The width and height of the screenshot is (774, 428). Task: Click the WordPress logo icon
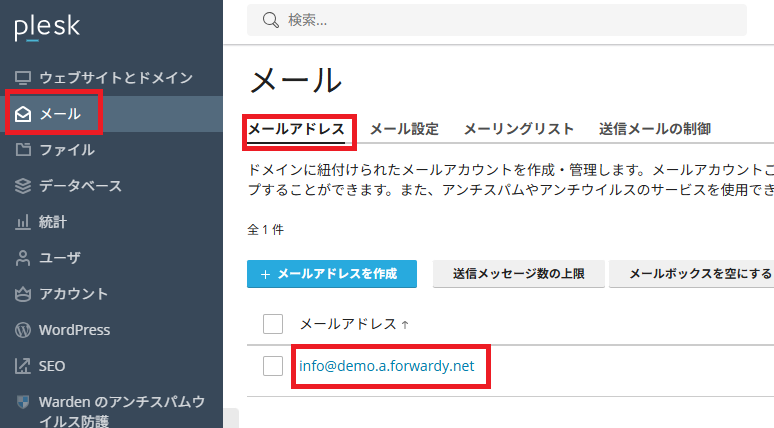click(23, 330)
